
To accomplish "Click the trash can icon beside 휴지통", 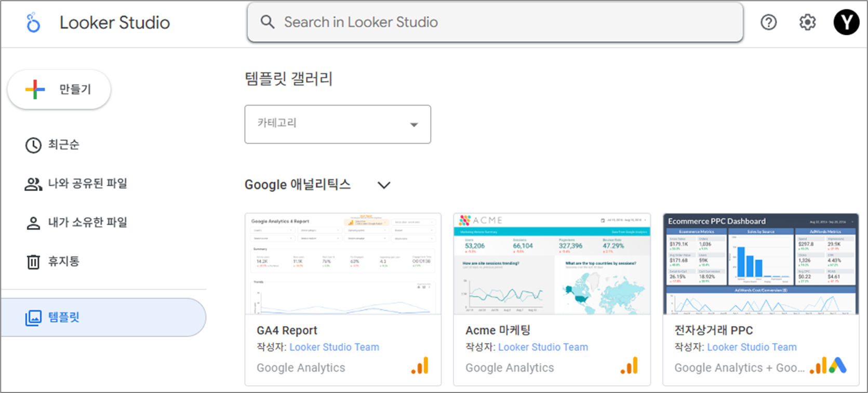I will click(x=33, y=262).
